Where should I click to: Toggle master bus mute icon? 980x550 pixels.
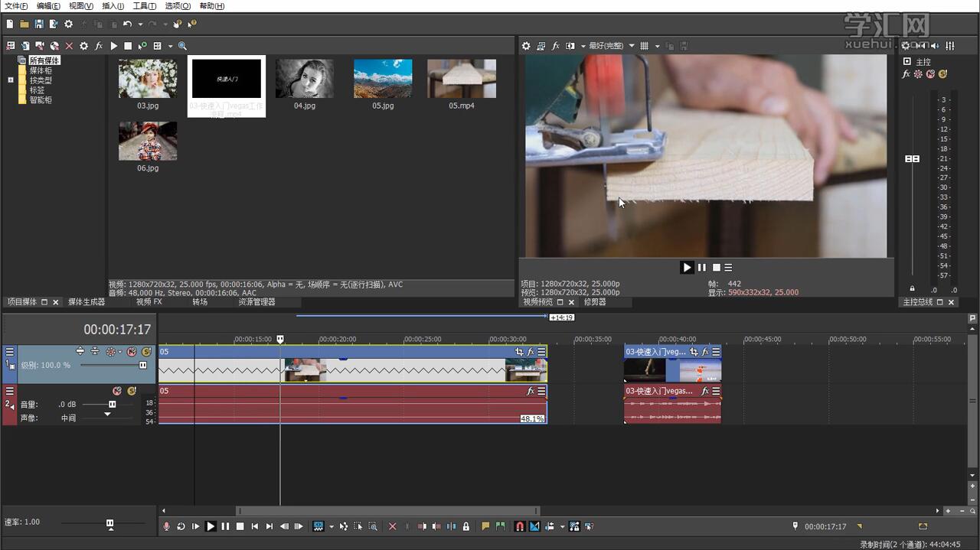[930, 74]
